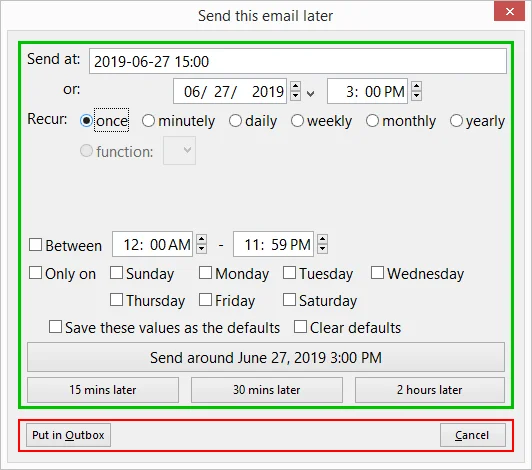This screenshot has width=532, height=470.
Task: Click the 30 mins later button
Action: coord(267,390)
